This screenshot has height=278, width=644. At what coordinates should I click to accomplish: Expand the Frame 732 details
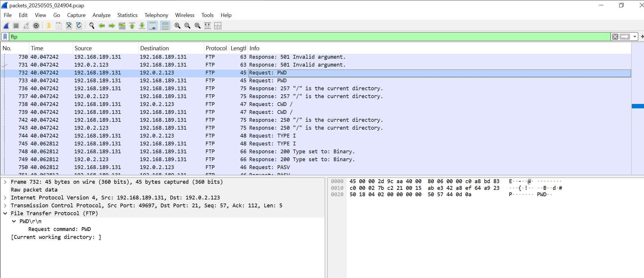5,182
